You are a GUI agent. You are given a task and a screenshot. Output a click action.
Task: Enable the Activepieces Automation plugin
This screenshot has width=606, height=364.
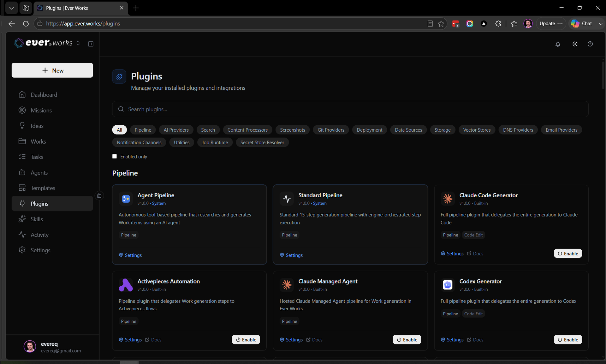(246, 340)
